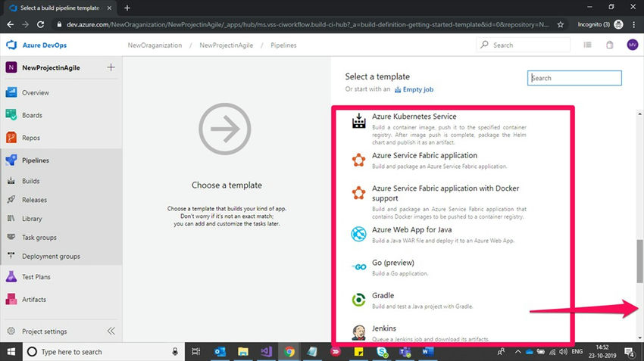Image resolution: width=644 pixels, height=361 pixels.
Task: Focus the header Search box
Action: (x=524, y=45)
